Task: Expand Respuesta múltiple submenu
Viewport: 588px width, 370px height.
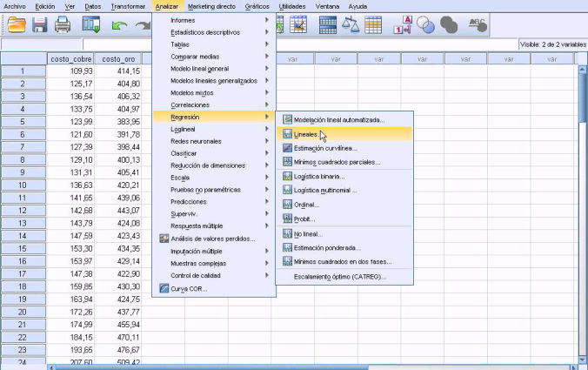Action: point(214,225)
